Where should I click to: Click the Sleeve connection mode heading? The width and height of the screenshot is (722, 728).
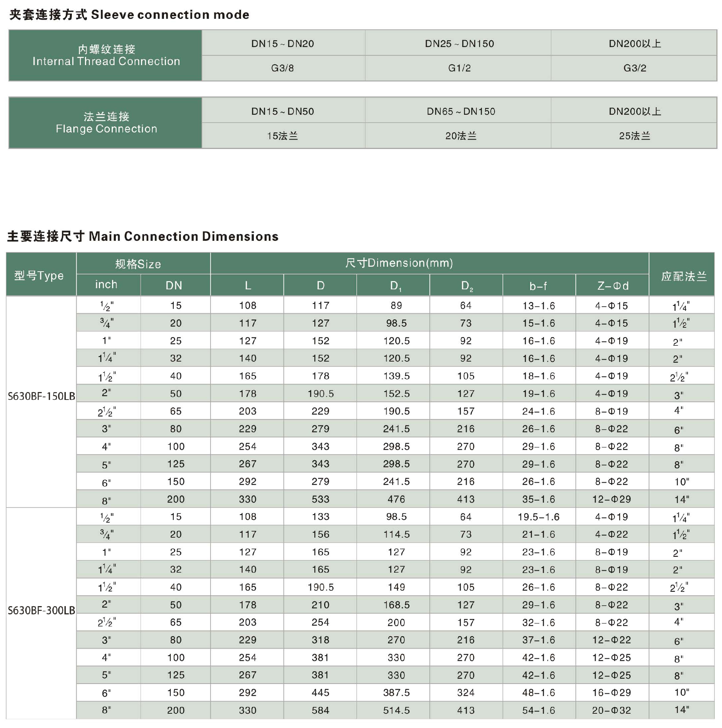pyautogui.click(x=129, y=15)
